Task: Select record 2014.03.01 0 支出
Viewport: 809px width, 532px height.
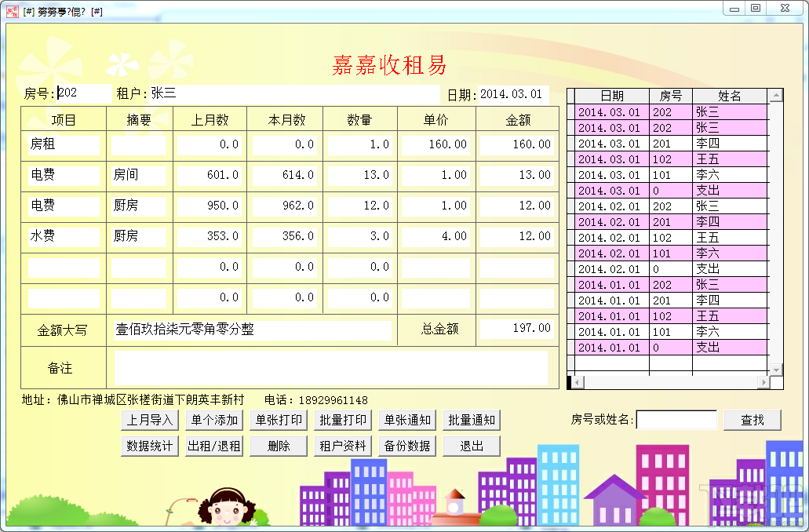Action: (x=671, y=191)
